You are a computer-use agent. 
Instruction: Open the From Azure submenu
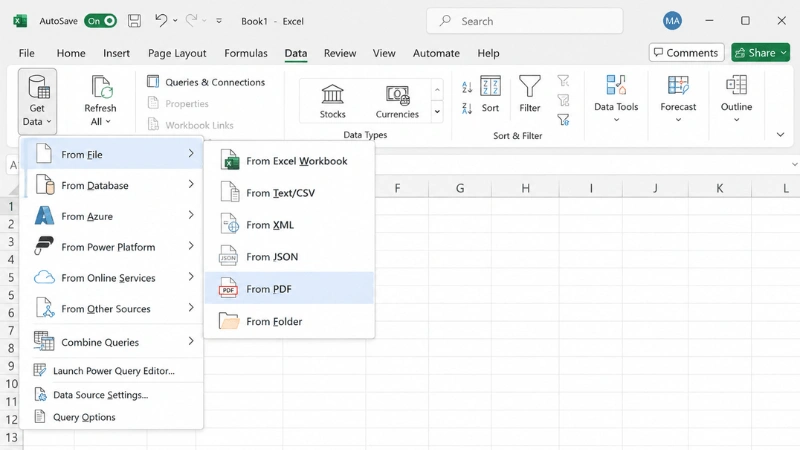pyautogui.click(x=113, y=216)
